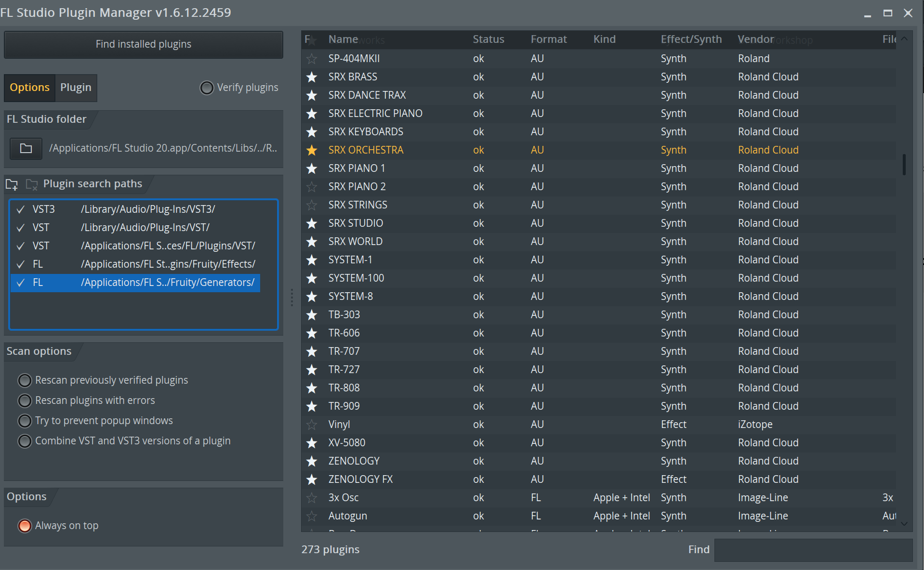Enable Verify plugins option
The width and height of the screenshot is (924, 570).
(x=207, y=88)
